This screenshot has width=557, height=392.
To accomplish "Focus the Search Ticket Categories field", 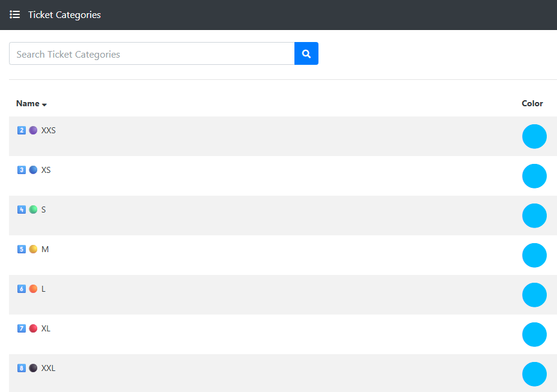I will [x=151, y=54].
